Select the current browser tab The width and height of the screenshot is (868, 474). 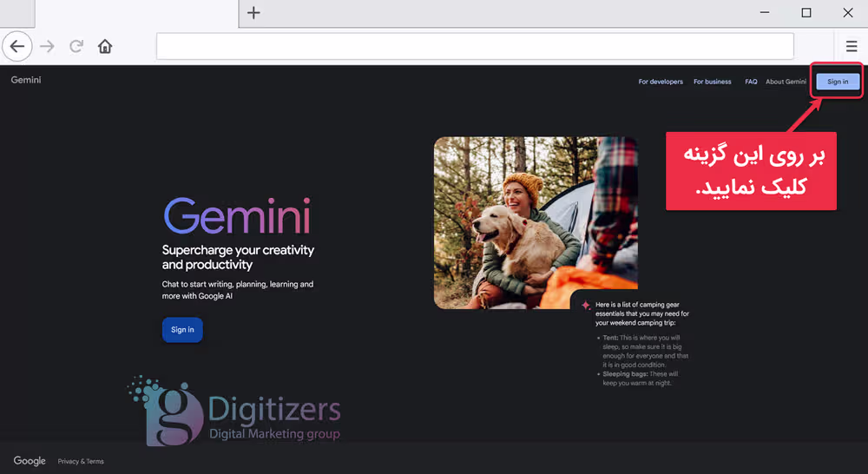click(x=136, y=13)
